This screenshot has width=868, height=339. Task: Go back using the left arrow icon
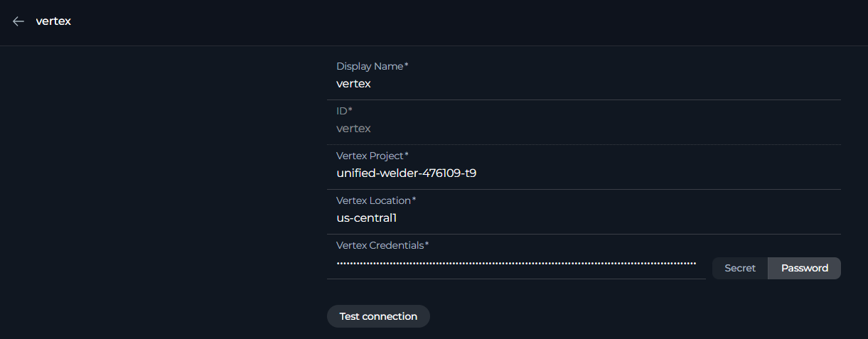pyautogui.click(x=18, y=21)
